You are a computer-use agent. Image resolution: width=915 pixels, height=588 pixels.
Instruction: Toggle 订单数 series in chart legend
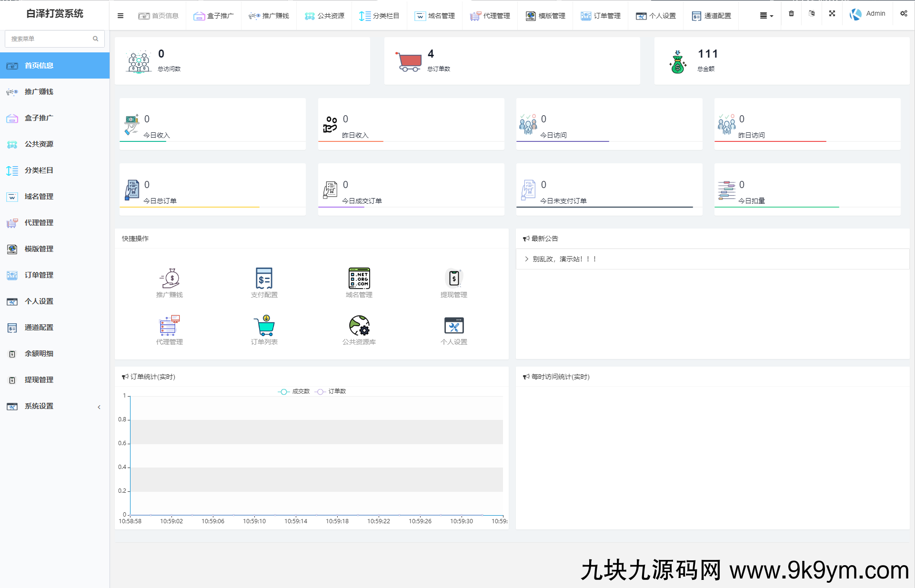pos(331,391)
